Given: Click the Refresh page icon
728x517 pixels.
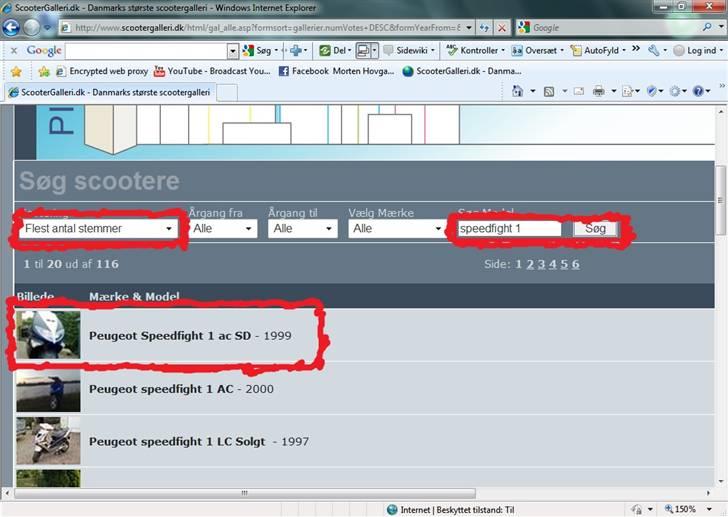Looking at the screenshot, I should (484, 28).
